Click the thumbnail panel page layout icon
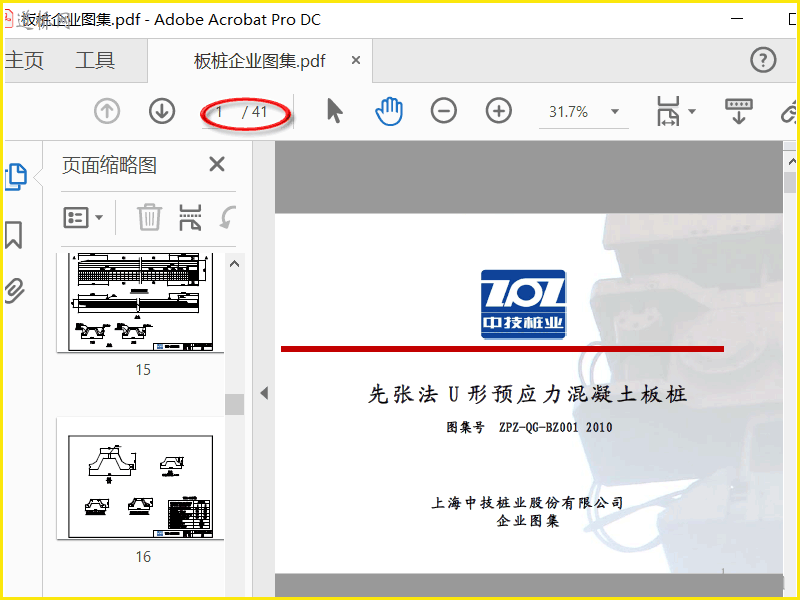Screen dimensions: 800x600 tap(190, 217)
